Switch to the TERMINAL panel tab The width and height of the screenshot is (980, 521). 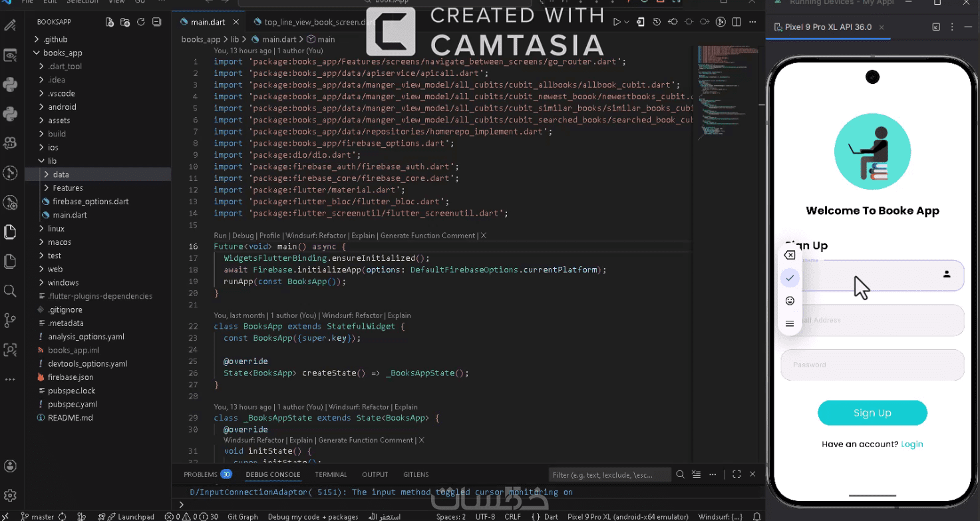pos(331,474)
